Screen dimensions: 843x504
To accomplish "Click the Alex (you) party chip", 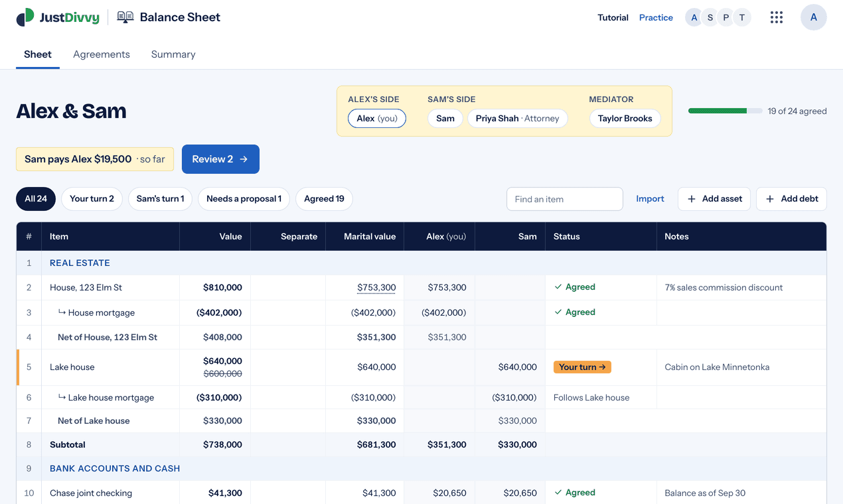I will (377, 119).
